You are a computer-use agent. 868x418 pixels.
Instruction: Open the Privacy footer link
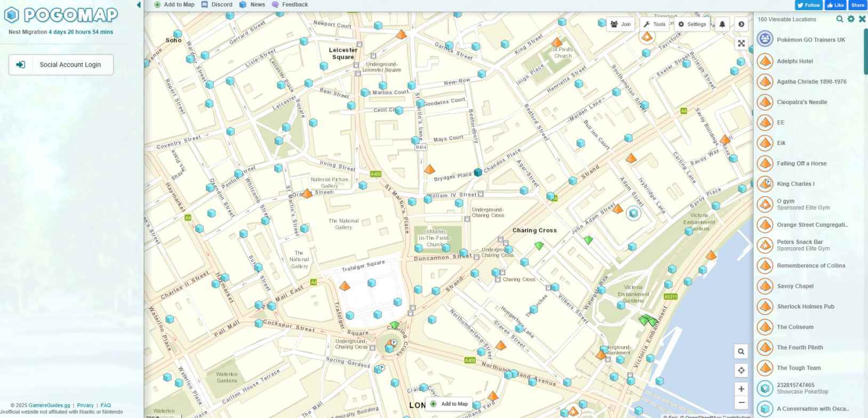85,405
